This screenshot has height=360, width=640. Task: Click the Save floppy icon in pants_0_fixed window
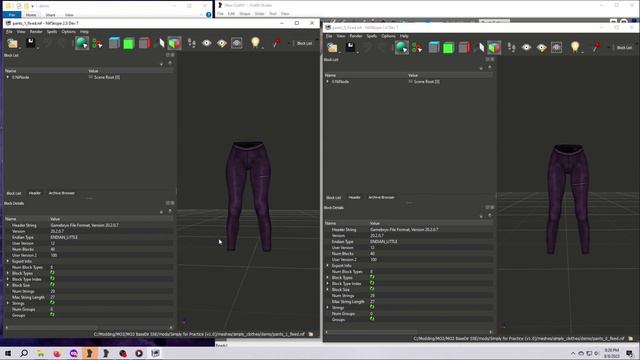350,47
